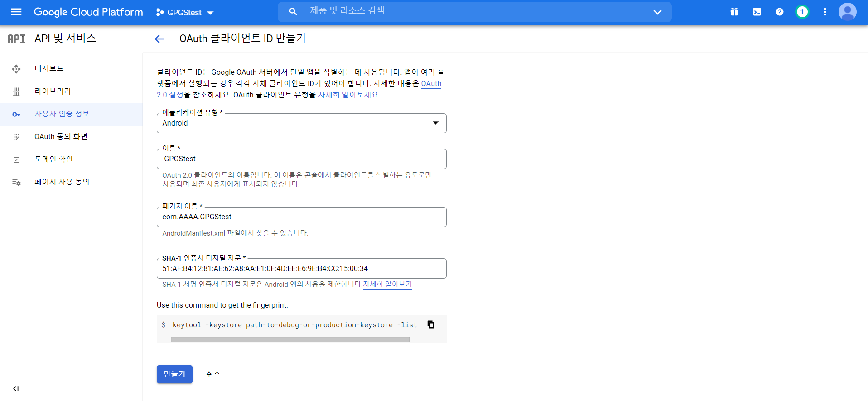Open the gift free trial icon

pos(734,12)
